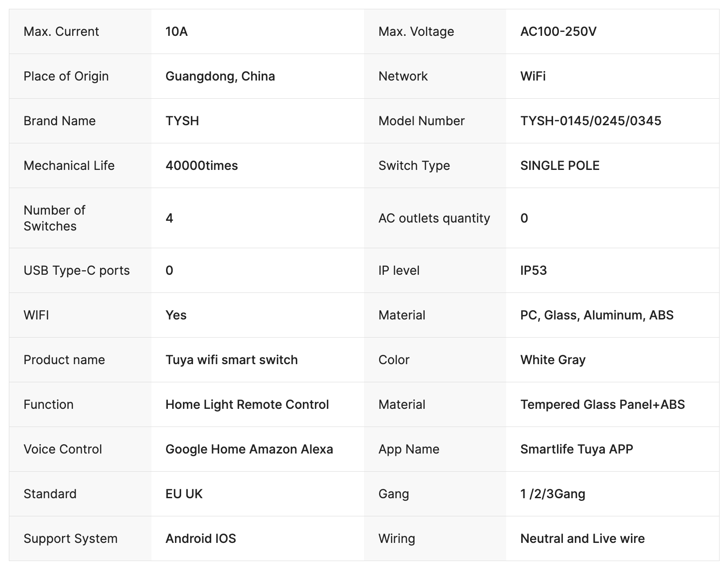Click the "Network" label cell
The image size is (728, 569).
(403, 76)
